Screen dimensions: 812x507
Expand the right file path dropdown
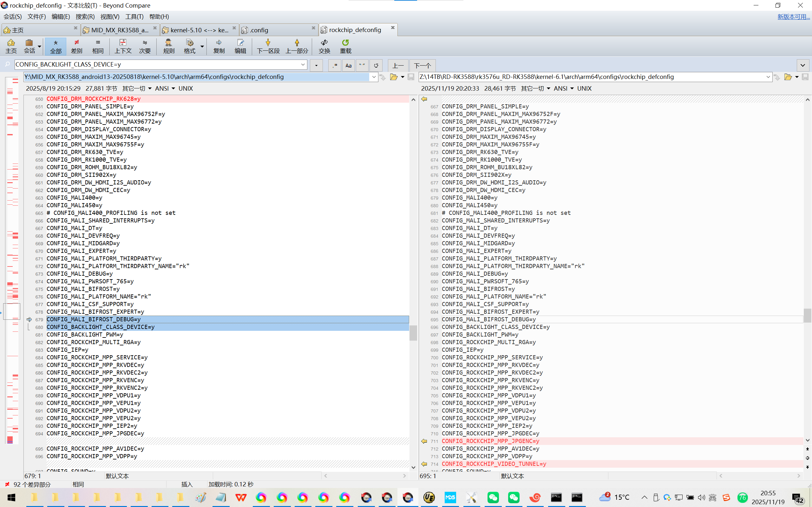click(x=768, y=77)
